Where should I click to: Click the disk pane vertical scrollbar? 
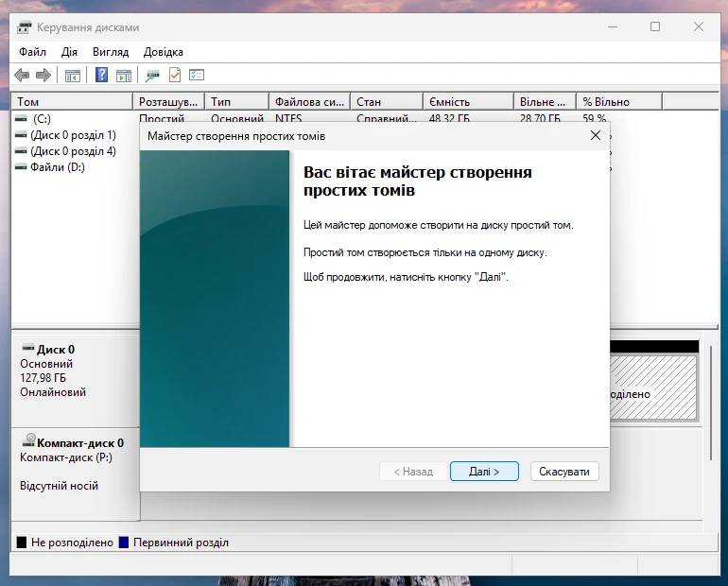tap(710, 404)
